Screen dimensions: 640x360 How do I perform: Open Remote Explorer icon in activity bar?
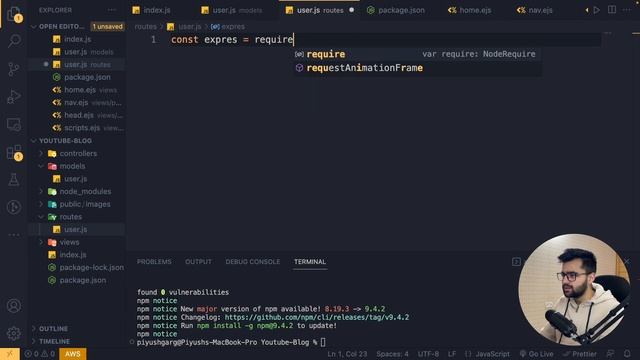click(14, 124)
